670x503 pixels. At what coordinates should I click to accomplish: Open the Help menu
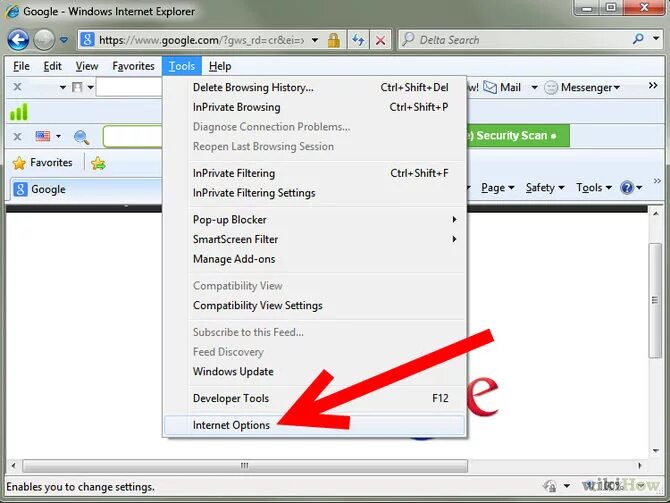[220, 66]
